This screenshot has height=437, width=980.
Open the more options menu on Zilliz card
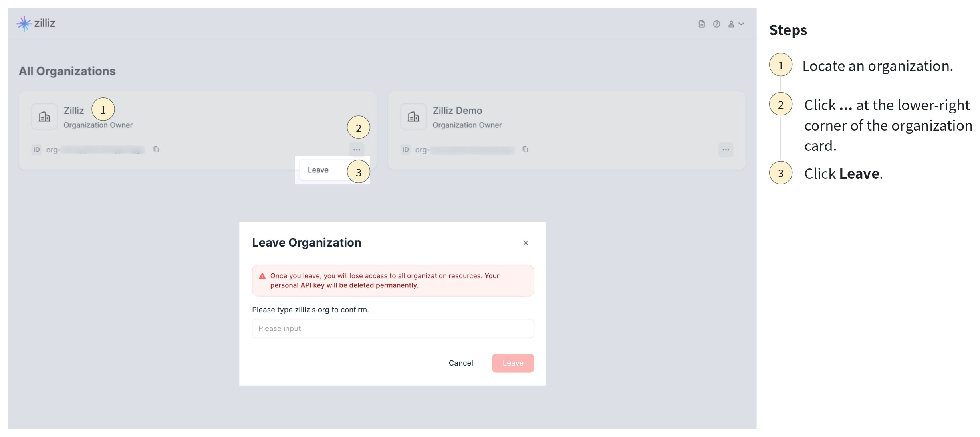pos(357,150)
